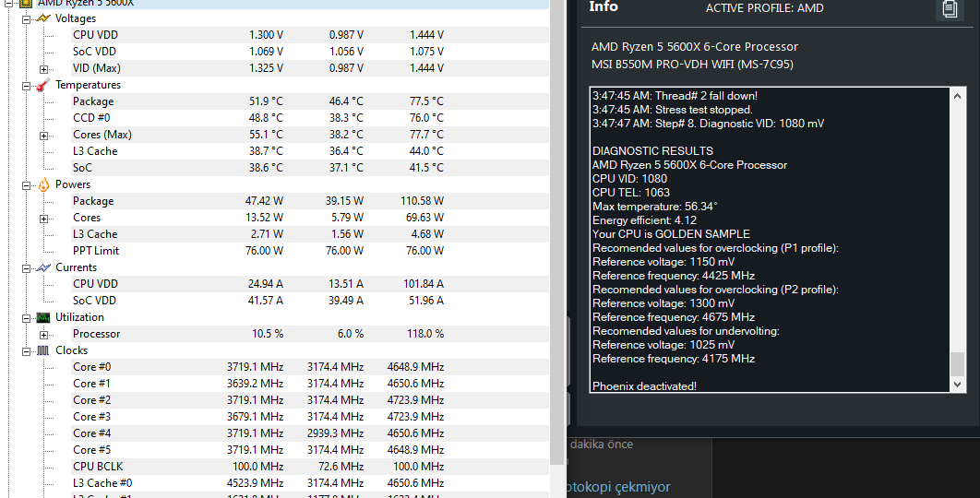Expand the VID (Max) row

(x=43, y=69)
